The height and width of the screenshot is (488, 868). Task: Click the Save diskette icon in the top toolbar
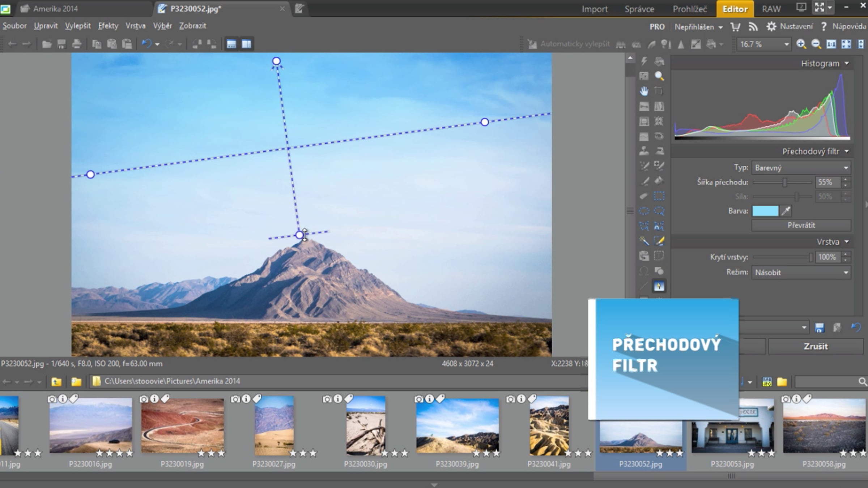point(62,44)
